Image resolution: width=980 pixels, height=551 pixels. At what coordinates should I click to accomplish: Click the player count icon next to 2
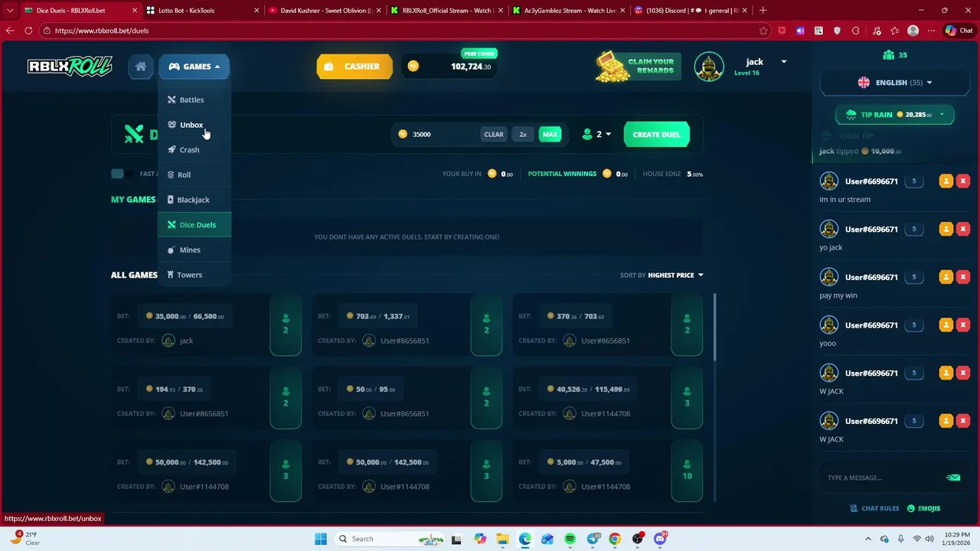click(x=587, y=134)
